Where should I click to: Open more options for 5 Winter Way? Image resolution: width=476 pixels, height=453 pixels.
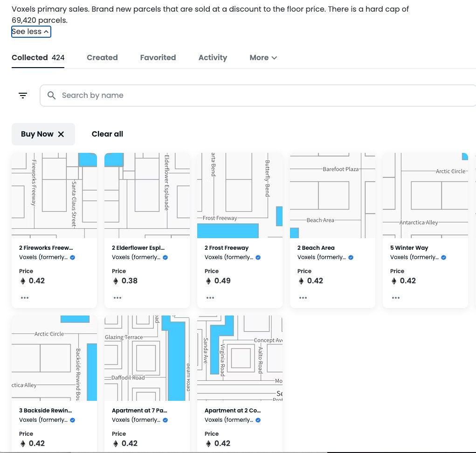tap(396, 298)
